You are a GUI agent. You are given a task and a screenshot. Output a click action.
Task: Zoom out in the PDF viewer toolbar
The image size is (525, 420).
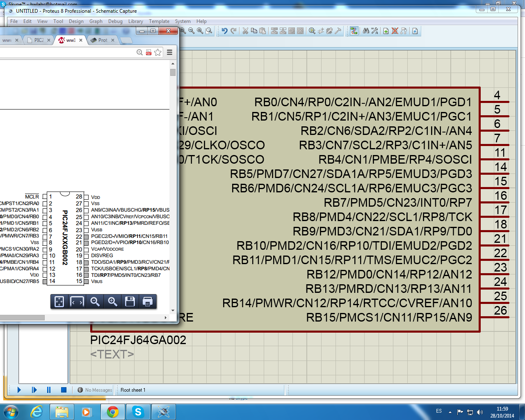[95, 302]
